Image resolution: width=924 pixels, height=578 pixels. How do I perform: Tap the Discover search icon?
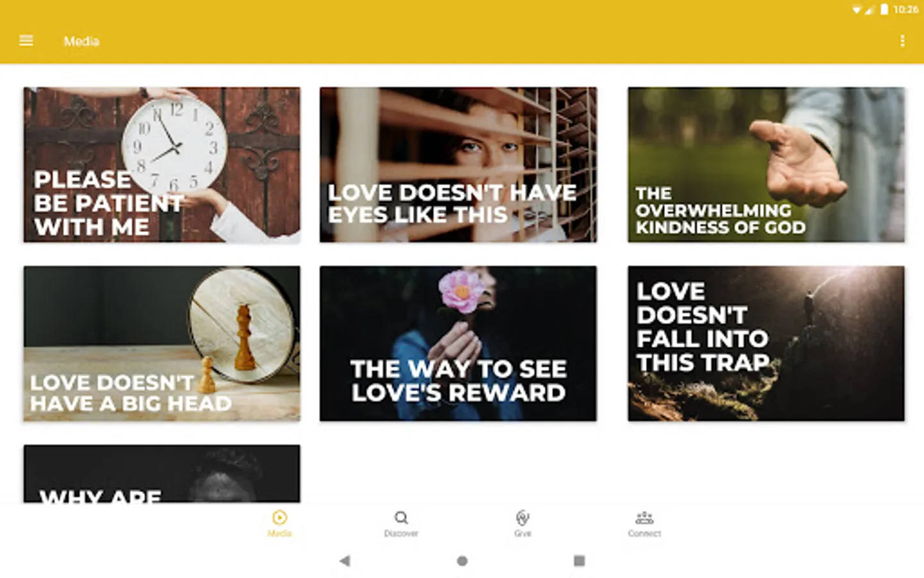pos(401,517)
